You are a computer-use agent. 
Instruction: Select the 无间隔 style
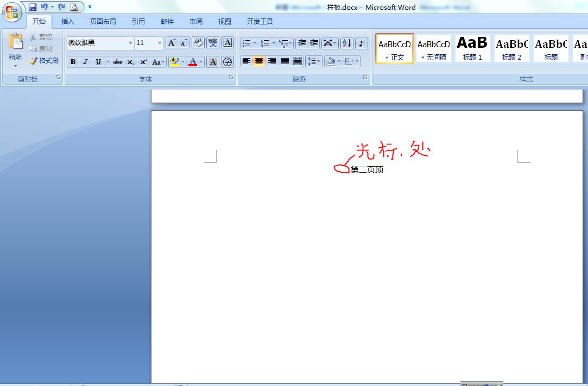(433, 48)
